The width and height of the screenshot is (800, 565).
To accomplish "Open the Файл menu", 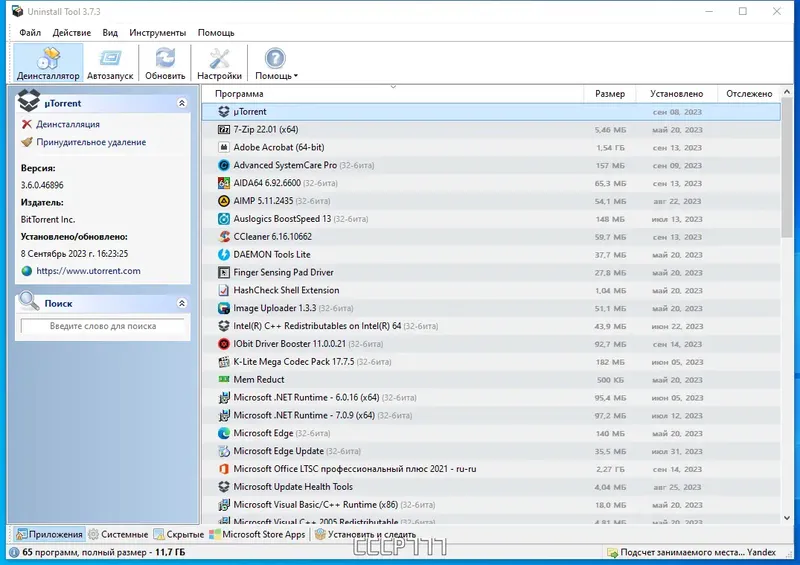I will (x=30, y=33).
